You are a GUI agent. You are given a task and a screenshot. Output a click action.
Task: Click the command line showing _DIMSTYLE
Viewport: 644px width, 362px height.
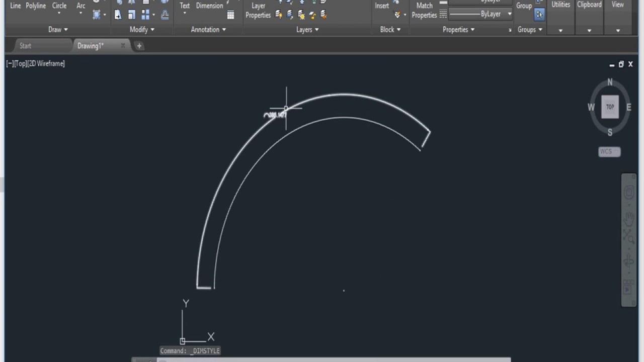(190, 351)
